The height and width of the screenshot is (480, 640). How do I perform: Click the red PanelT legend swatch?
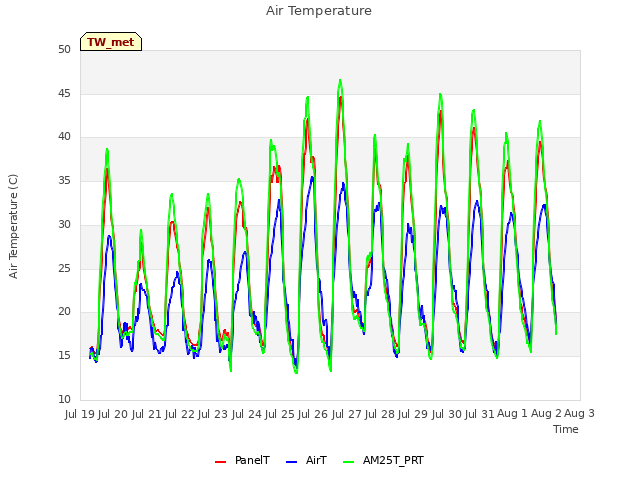(220, 462)
